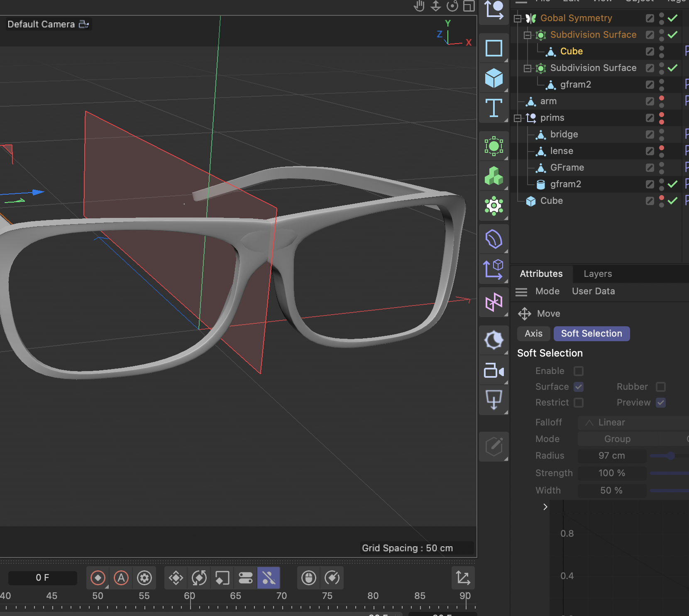Screen dimensions: 689x616
Task: Open the Mode menu in Attributes
Action: click(547, 291)
